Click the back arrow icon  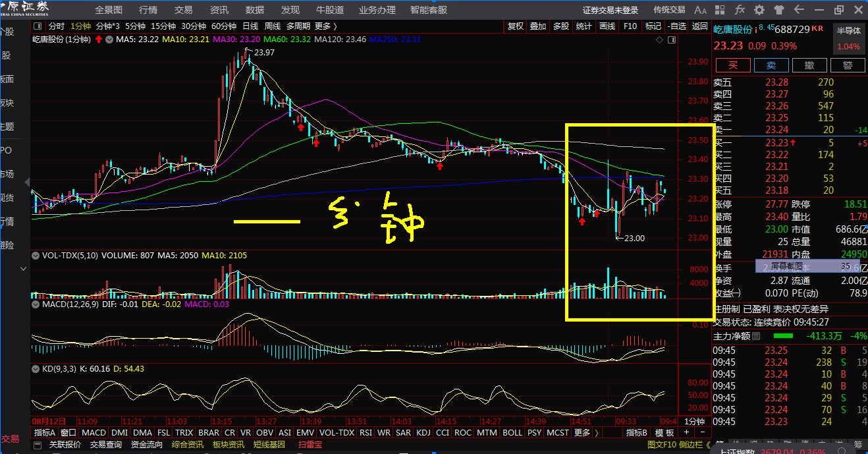coord(800,10)
